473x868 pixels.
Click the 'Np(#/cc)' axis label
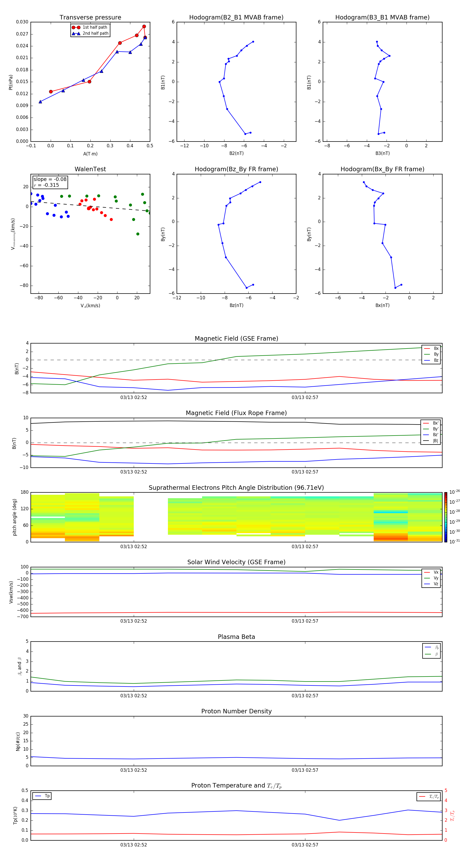click(x=18, y=741)
